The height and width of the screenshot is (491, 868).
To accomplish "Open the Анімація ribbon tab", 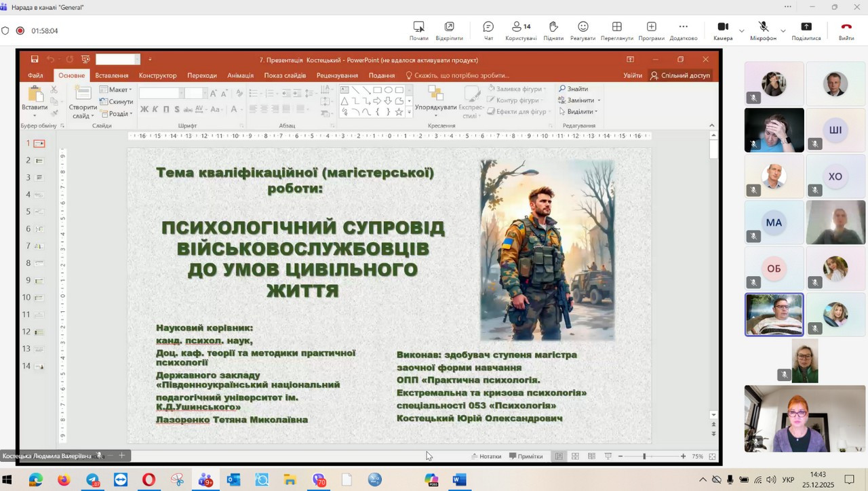I will (240, 75).
